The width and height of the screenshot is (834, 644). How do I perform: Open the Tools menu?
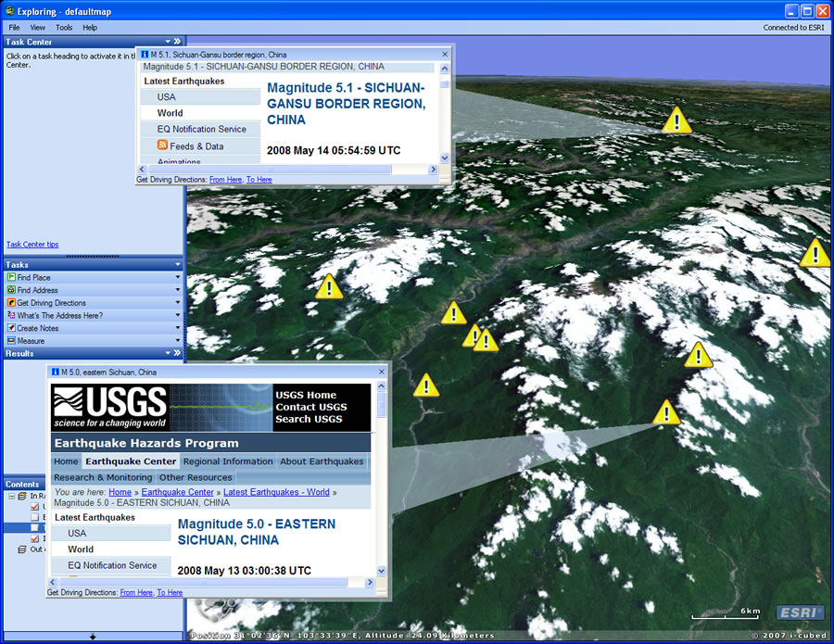[x=64, y=27]
